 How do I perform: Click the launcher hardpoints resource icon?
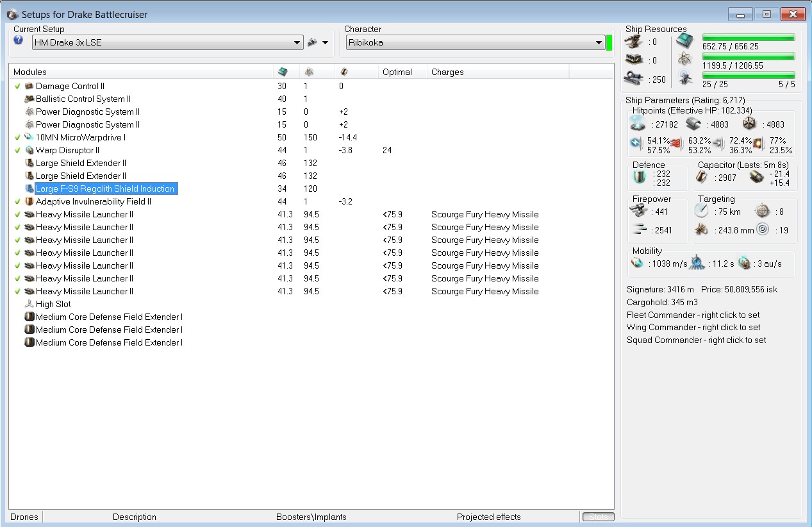pos(634,60)
